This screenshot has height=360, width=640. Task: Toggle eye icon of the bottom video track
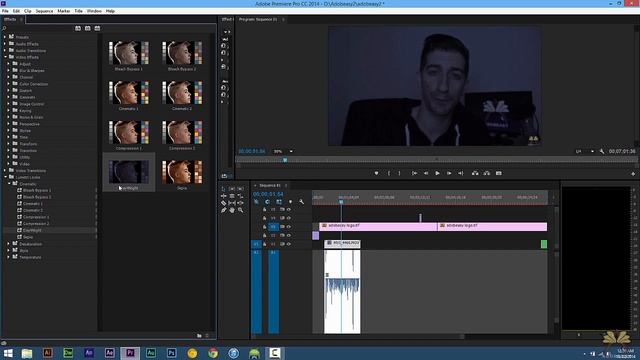[289, 244]
